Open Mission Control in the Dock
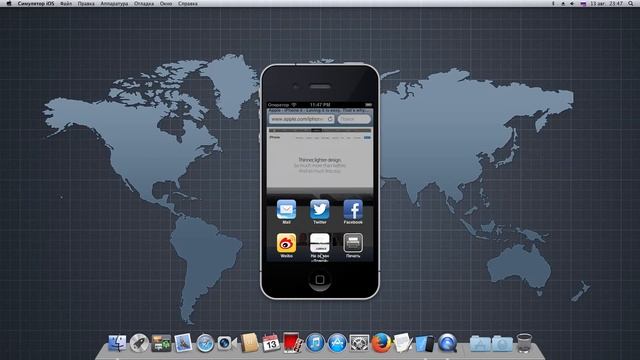Screen dimensions: 640x360 pos(161,343)
